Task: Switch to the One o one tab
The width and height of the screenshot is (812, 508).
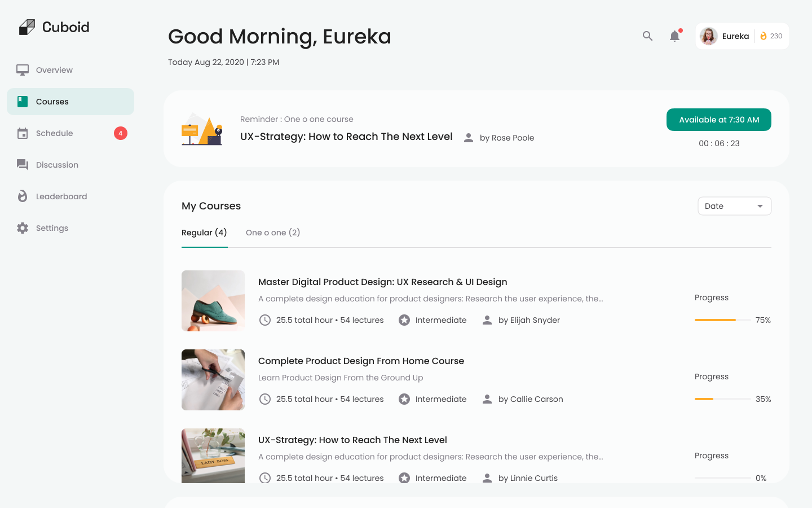Action: pyautogui.click(x=273, y=233)
